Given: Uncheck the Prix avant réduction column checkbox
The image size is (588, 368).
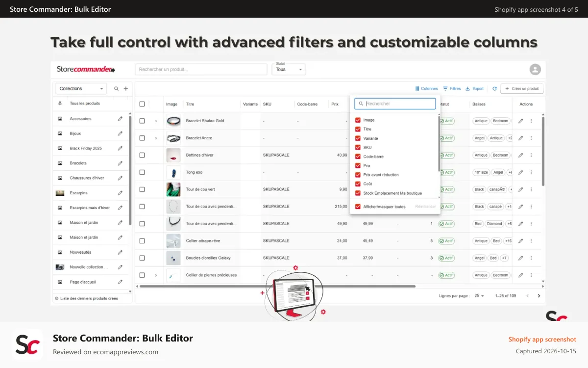Looking at the screenshot, I should coord(358,175).
